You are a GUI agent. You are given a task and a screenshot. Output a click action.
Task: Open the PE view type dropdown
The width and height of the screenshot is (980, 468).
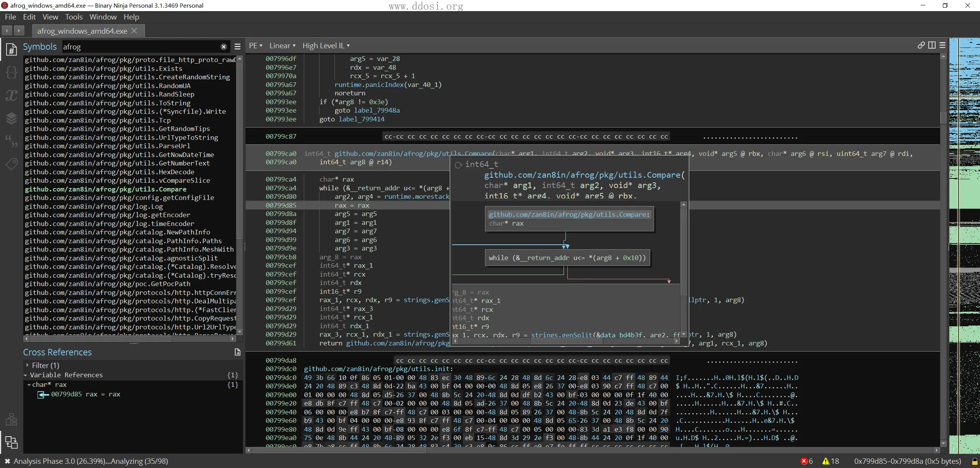(x=256, y=46)
